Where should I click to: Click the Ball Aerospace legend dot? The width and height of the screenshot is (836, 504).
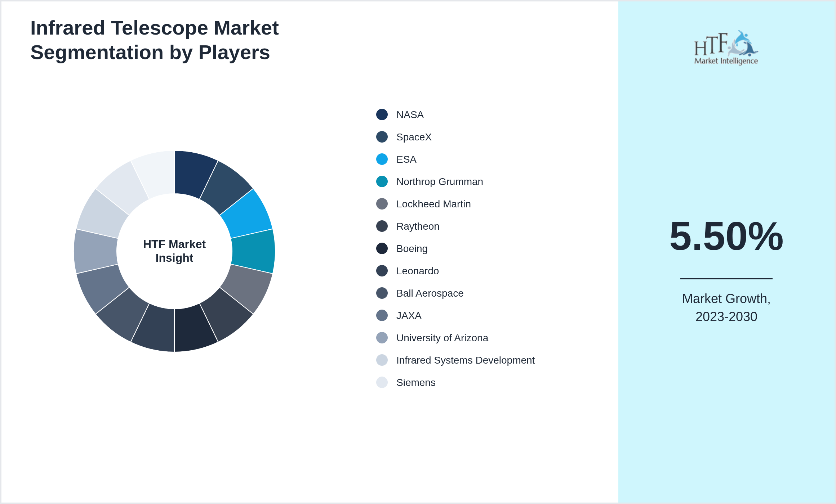(382, 293)
